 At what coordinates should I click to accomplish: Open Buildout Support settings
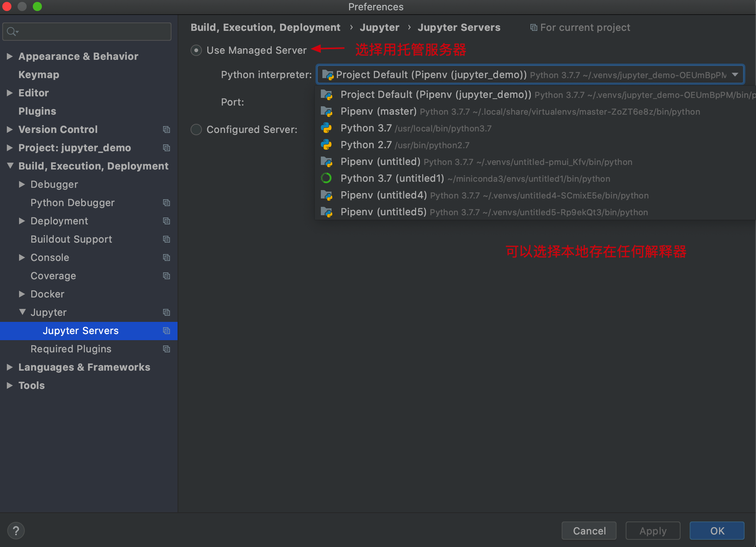click(x=71, y=239)
